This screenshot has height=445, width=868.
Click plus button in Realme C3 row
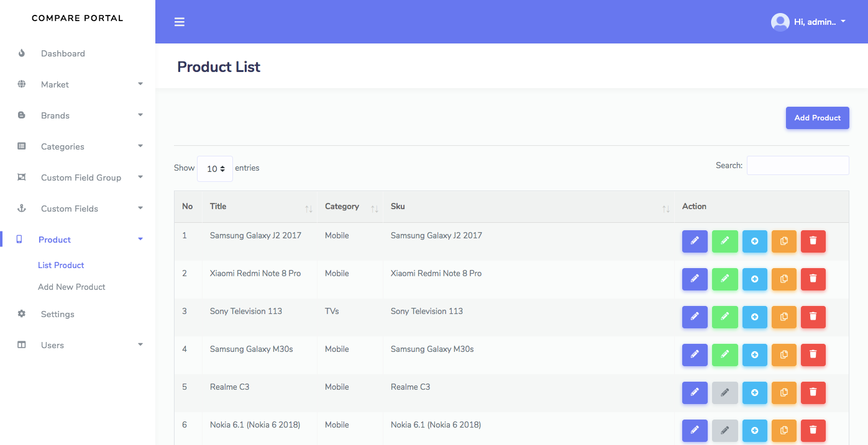click(754, 393)
